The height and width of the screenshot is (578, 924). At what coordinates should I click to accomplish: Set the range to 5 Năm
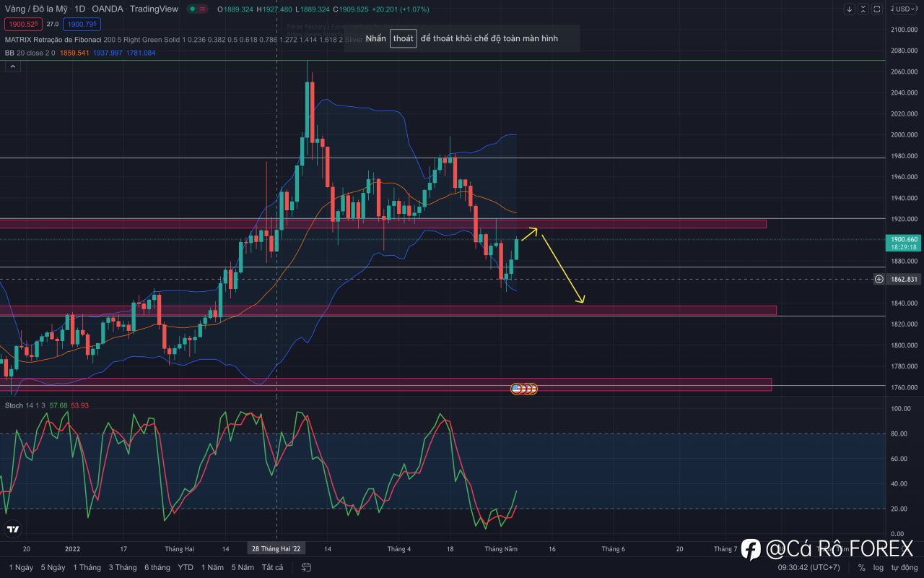tap(243, 568)
